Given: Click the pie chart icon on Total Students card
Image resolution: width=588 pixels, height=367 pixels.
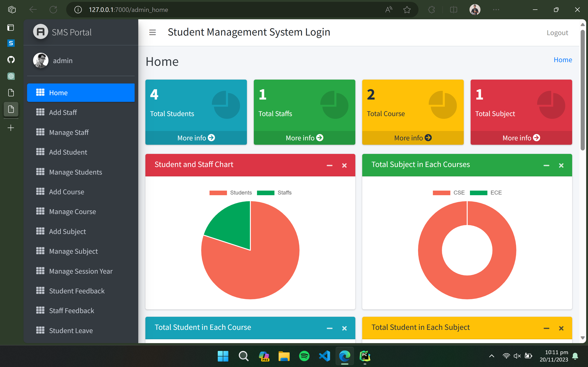Looking at the screenshot, I should pos(226,104).
